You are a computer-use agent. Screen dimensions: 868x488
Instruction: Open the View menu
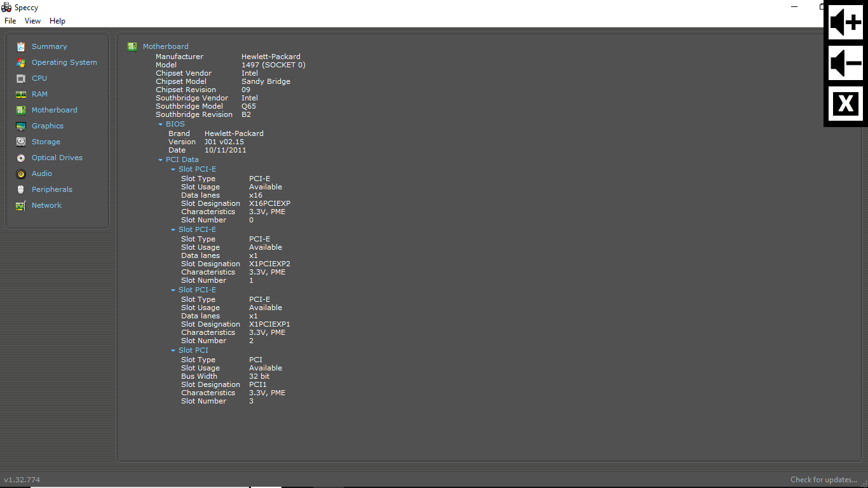pos(32,21)
